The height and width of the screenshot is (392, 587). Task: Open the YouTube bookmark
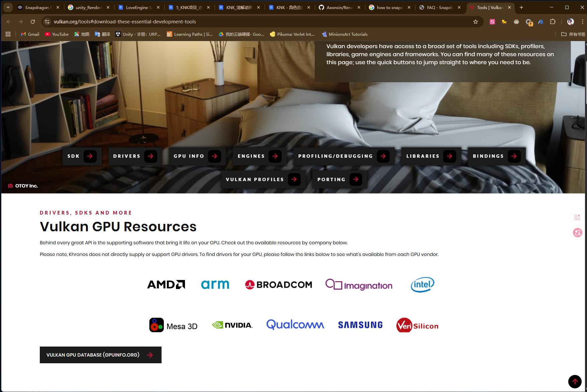click(x=57, y=34)
